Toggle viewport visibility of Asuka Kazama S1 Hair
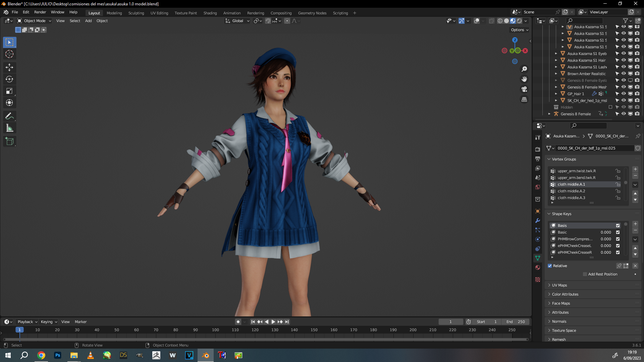This screenshot has width=644, height=362. [624, 60]
